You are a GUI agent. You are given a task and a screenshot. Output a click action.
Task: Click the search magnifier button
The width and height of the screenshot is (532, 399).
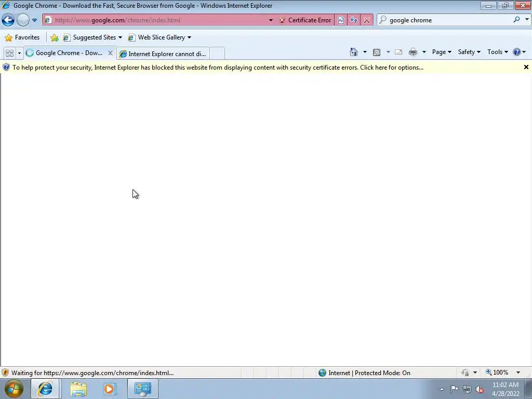point(517,20)
